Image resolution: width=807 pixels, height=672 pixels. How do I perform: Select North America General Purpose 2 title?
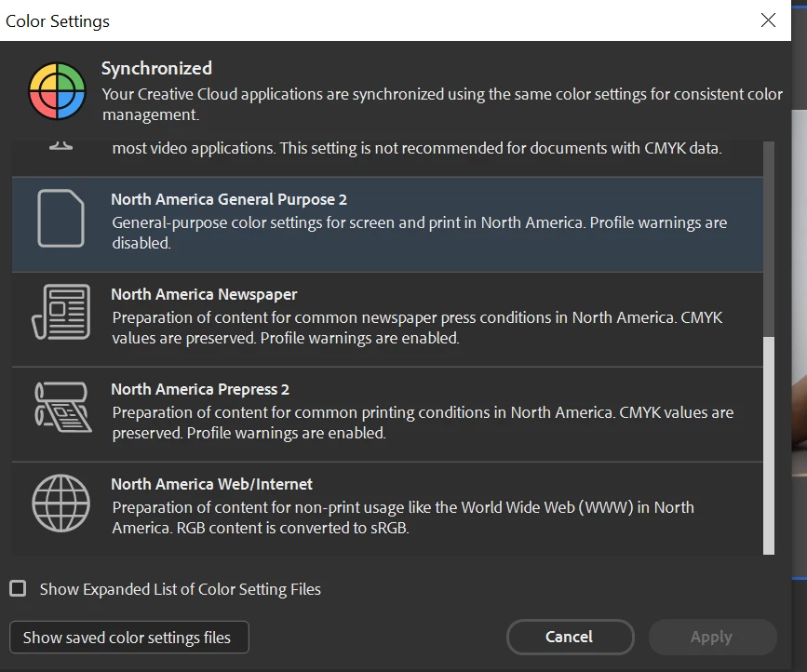pyautogui.click(x=229, y=199)
